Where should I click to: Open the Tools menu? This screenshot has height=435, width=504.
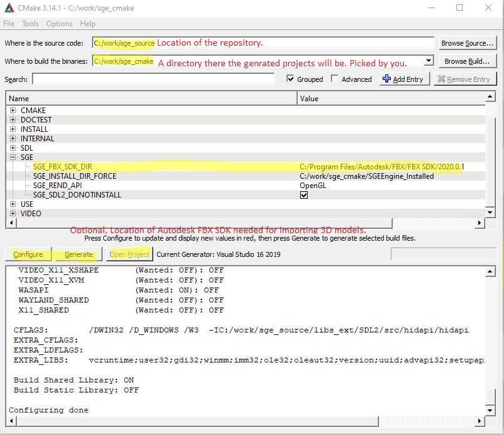(30, 24)
